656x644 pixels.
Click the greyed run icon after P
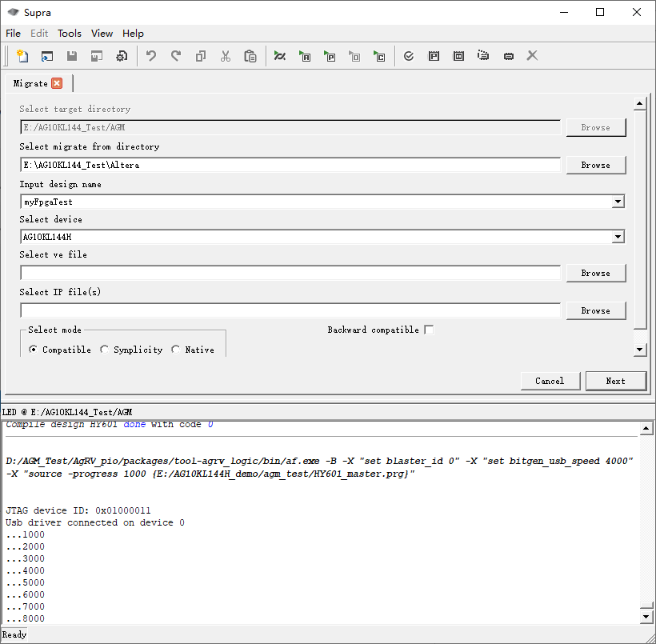click(x=354, y=56)
